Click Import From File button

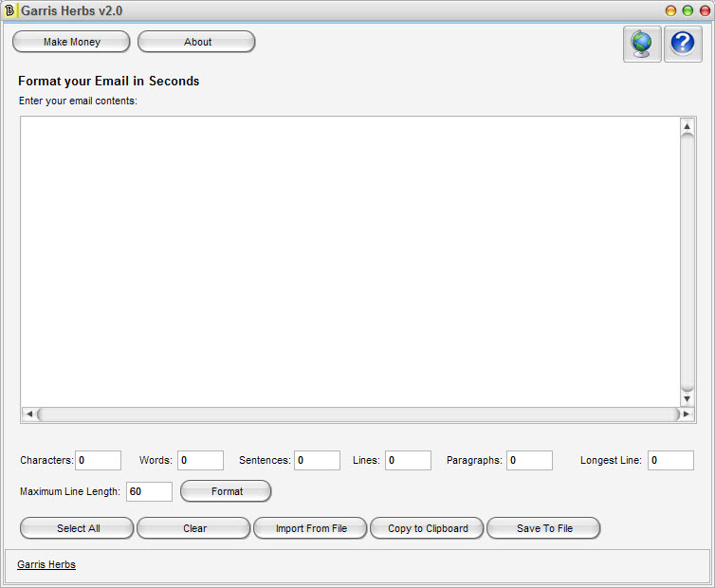pyautogui.click(x=310, y=528)
